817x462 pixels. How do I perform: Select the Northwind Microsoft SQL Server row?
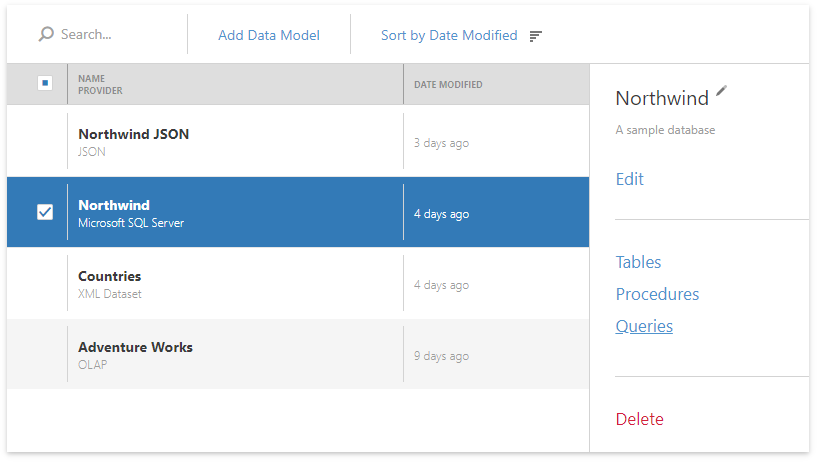[x=298, y=213]
